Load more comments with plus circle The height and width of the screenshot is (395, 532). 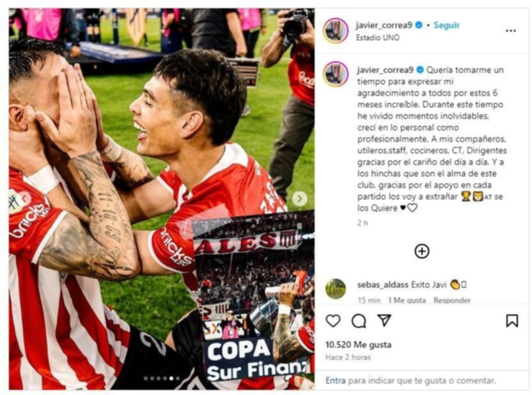point(422,251)
